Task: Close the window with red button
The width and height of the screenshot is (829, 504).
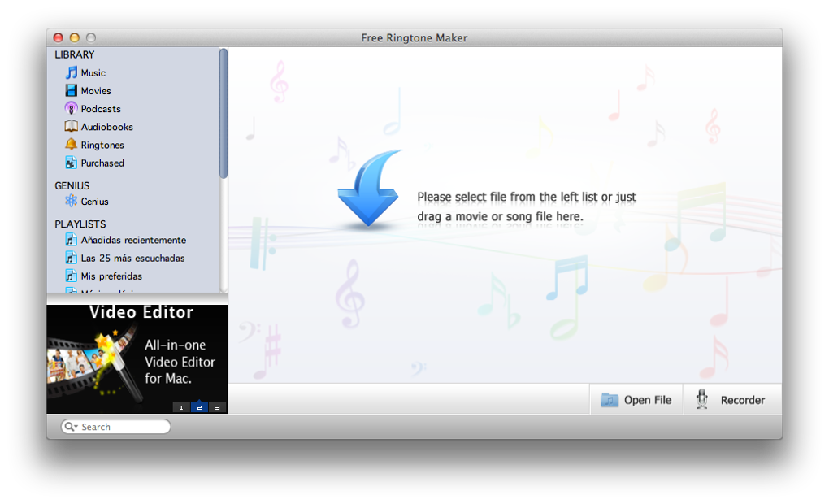Action: 59,37
